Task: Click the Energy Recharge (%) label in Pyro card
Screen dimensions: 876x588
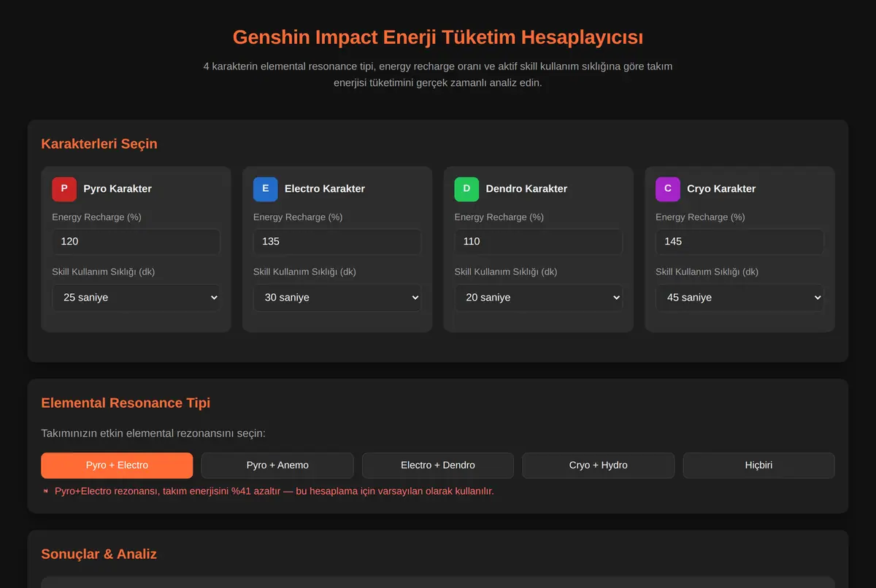Action: point(96,217)
